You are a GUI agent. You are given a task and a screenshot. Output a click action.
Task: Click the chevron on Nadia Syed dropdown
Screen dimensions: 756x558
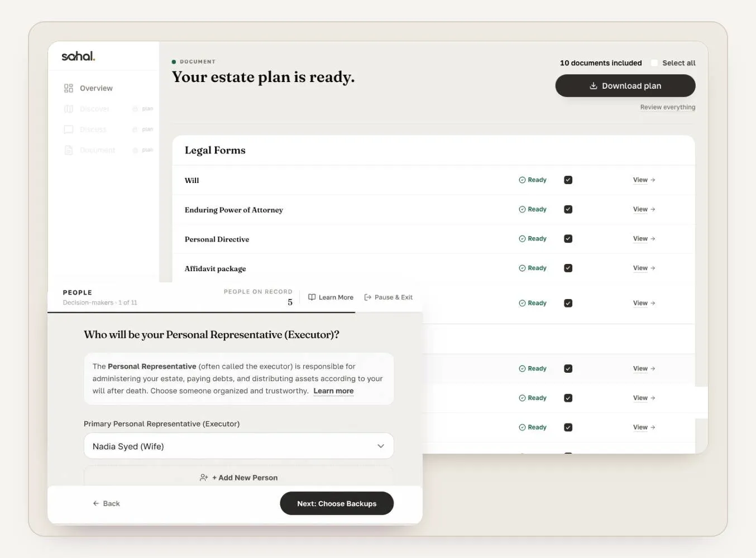click(381, 446)
